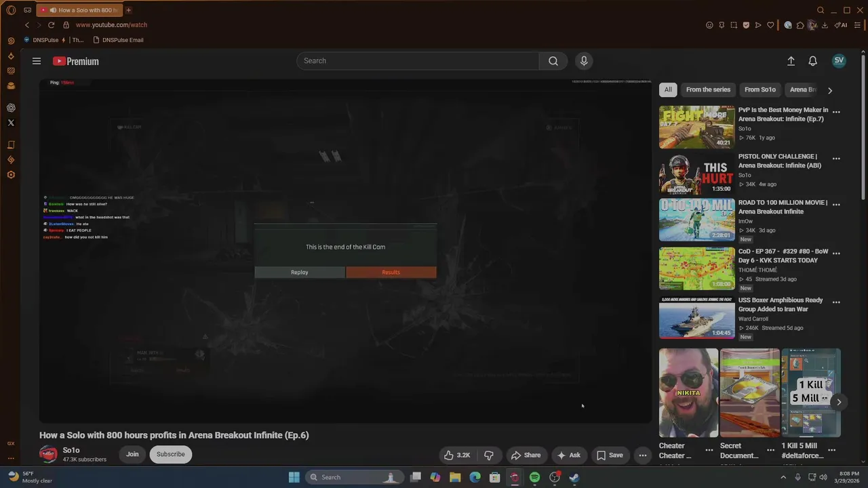Open options for CoD EP 367 video

836,253
